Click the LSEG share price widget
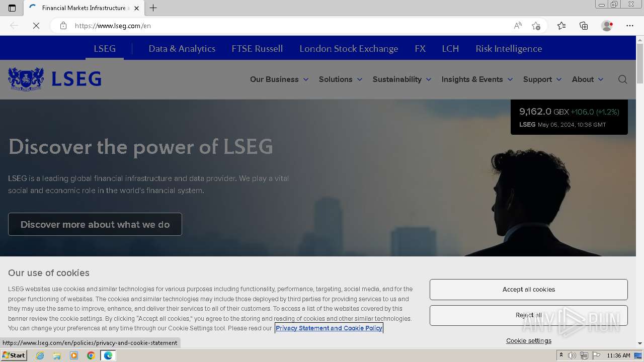Viewport: 644px width, 362px height. pos(569,117)
